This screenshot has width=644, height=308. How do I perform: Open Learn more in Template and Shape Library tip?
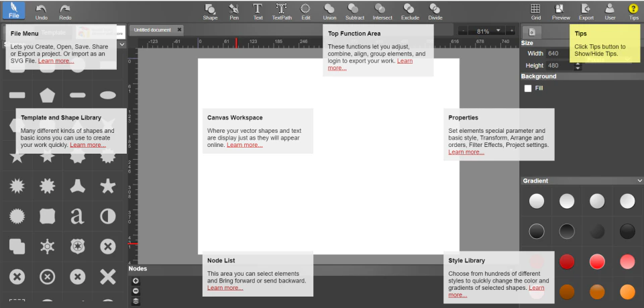click(x=88, y=145)
